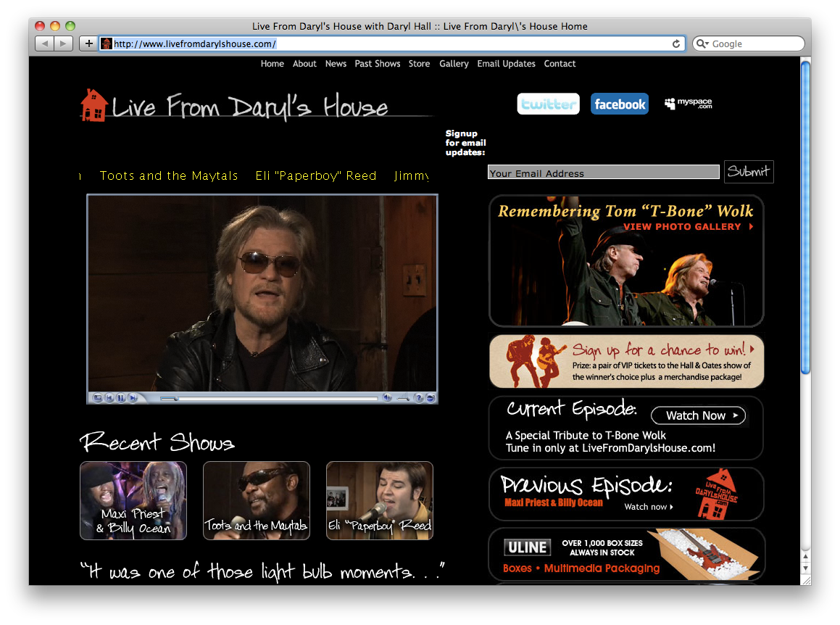Click the Recent Shows heading
This screenshot has height=625, width=840.
point(157,442)
